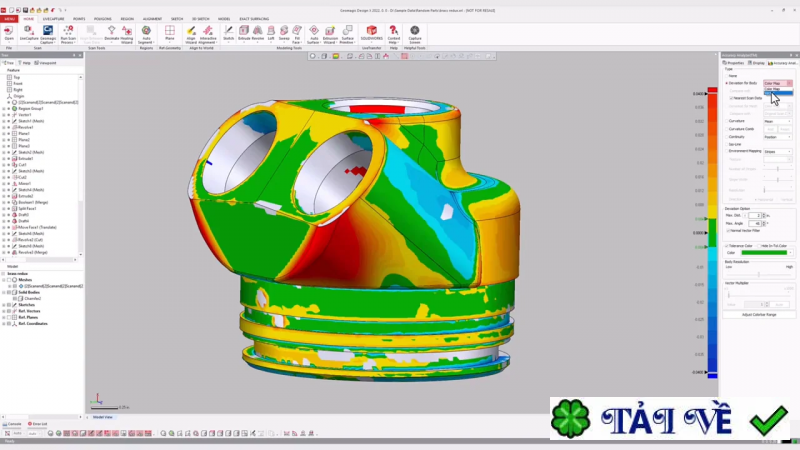The height and width of the screenshot is (450, 800).
Task: Select the Sweep tool
Action: (x=284, y=34)
